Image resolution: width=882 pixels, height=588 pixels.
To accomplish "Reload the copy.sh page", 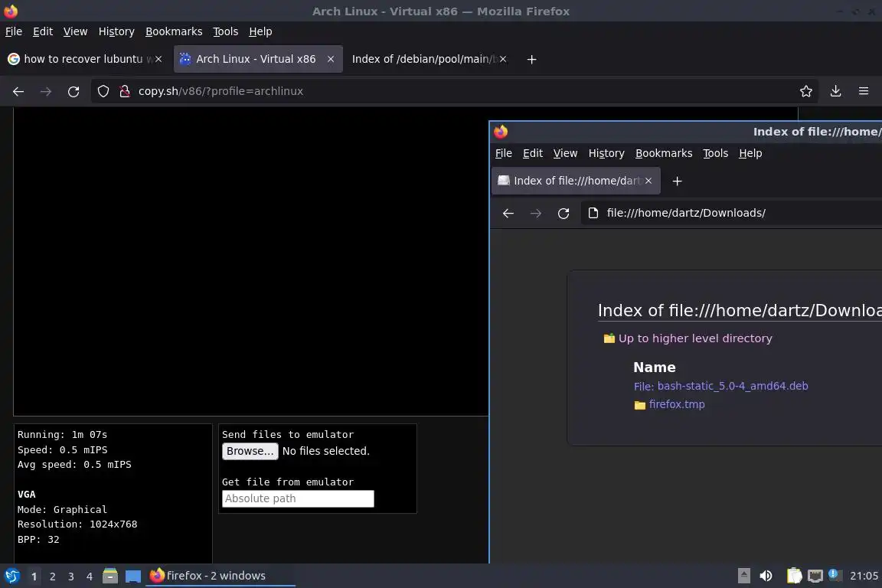I will pos(73,91).
